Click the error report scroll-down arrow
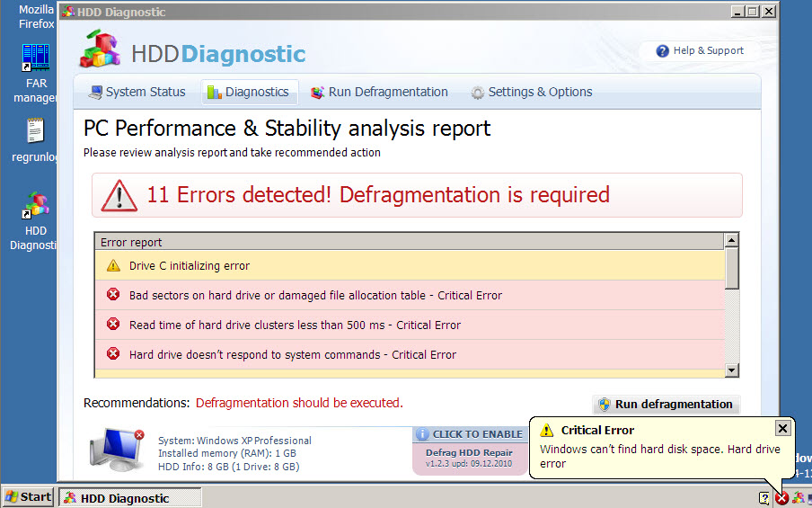 pos(731,370)
